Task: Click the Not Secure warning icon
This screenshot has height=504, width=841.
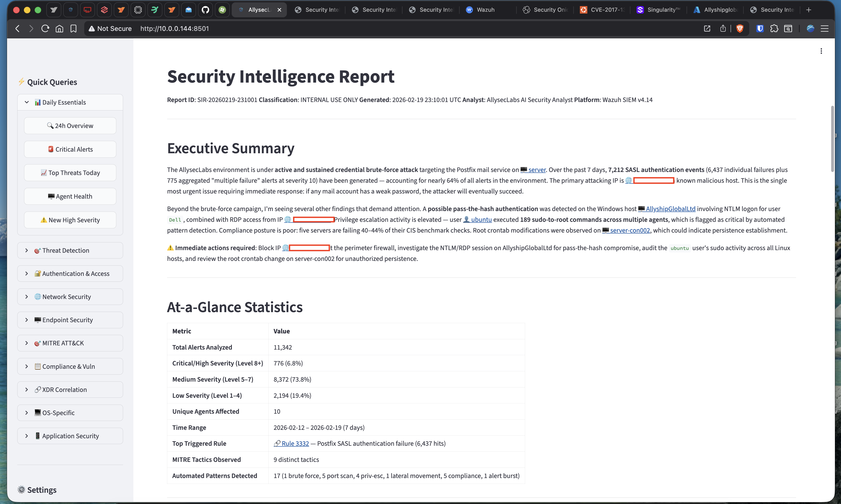Action: click(x=91, y=29)
